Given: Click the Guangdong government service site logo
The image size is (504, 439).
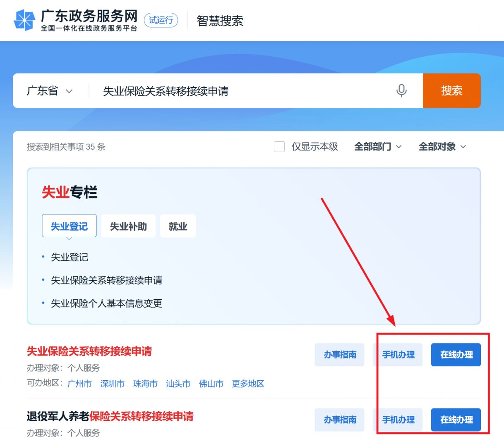Looking at the screenshot, I should click(76, 20).
